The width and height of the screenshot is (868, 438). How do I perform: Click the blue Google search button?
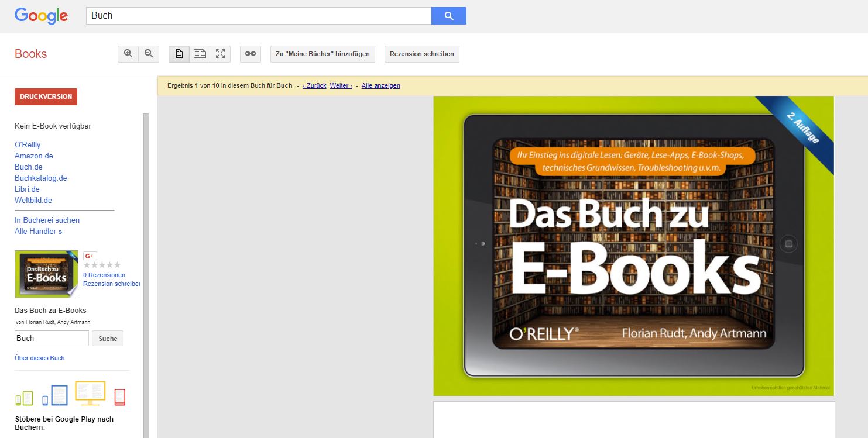448,16
